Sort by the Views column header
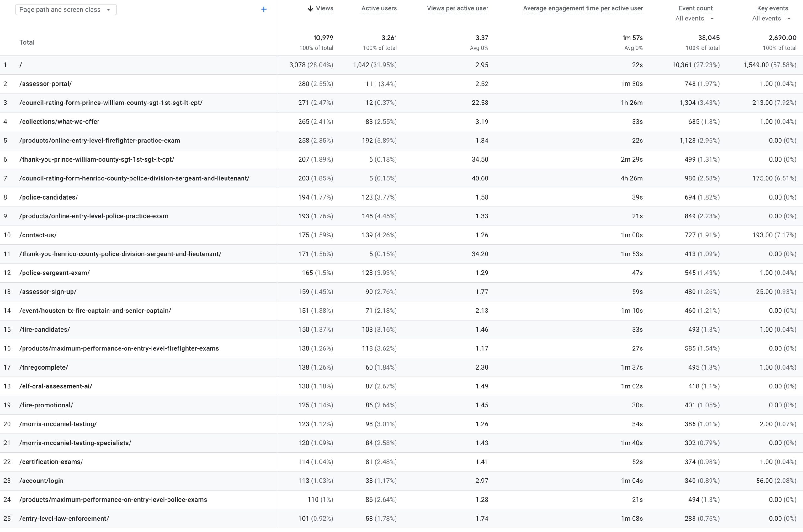Viewport: 803px width, 532px height. click(x=324, y=8)
